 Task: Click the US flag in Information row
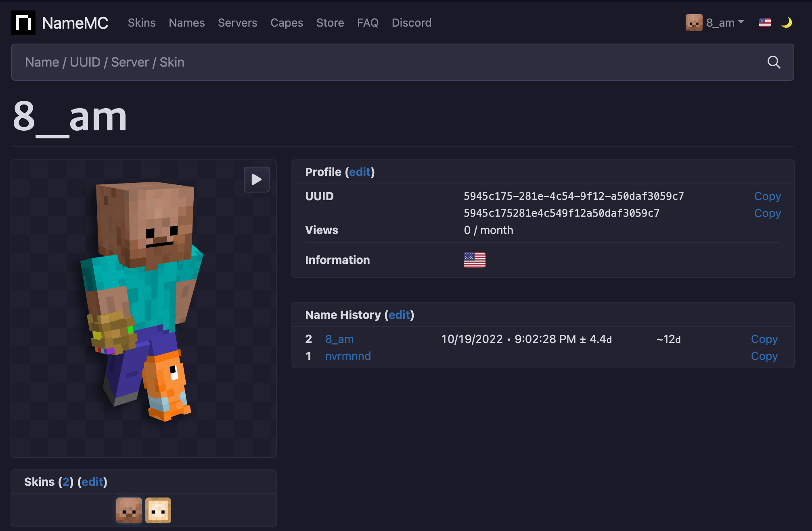click(475, 260)
